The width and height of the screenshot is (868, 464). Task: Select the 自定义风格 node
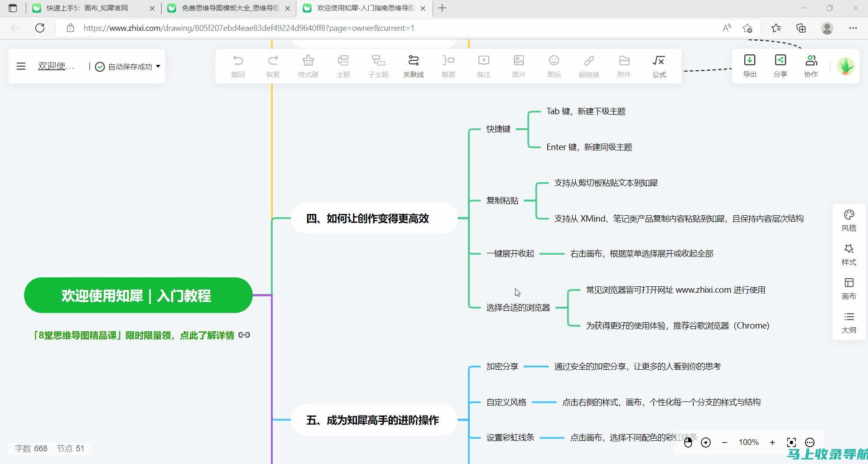[506, 402]
